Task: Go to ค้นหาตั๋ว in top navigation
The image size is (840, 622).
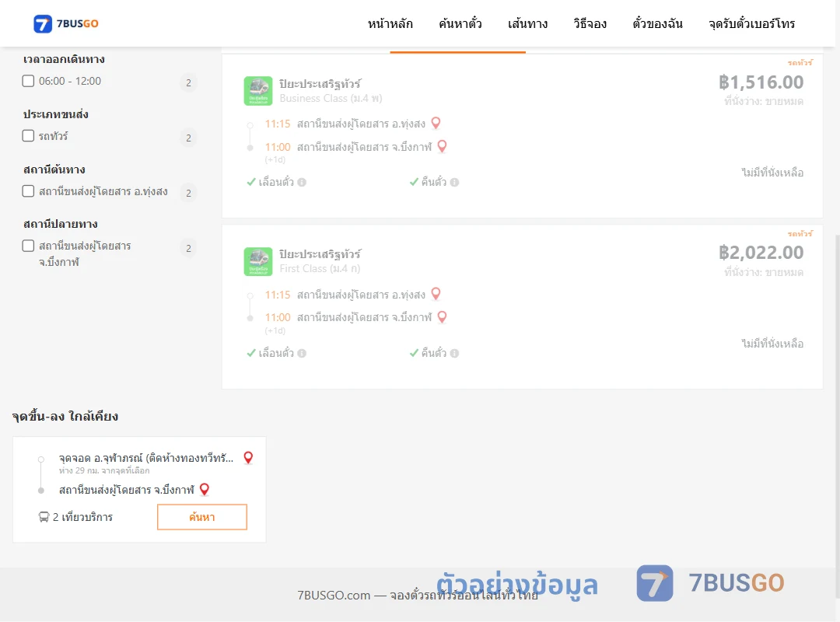Action: (460, 23)
